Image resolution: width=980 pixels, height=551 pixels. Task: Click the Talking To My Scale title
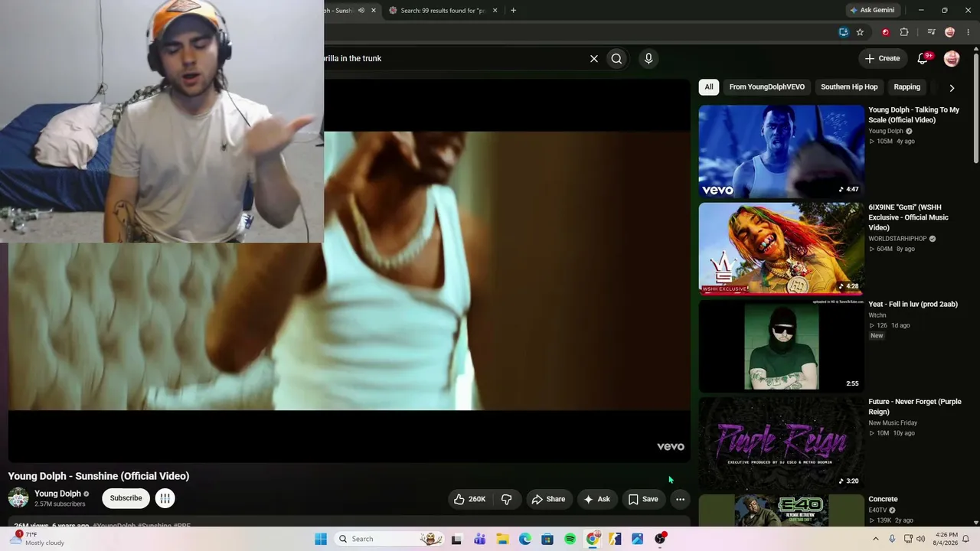pos(914,115)
